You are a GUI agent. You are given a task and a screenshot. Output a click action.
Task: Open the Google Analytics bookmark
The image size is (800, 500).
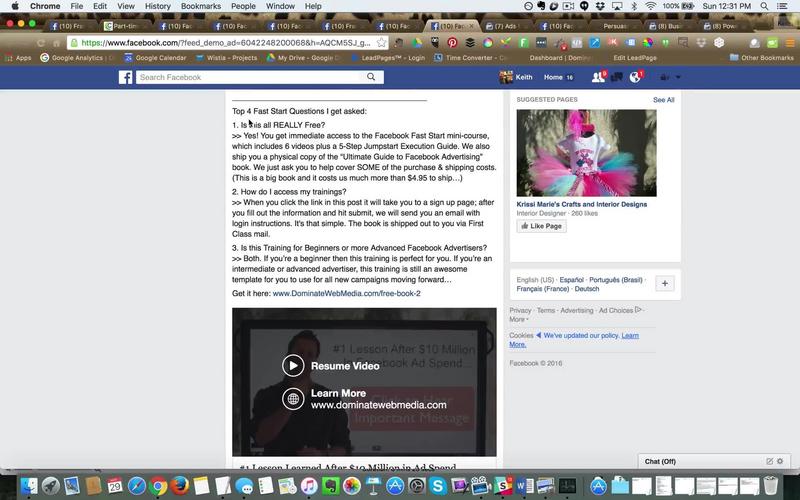point(77,58)
